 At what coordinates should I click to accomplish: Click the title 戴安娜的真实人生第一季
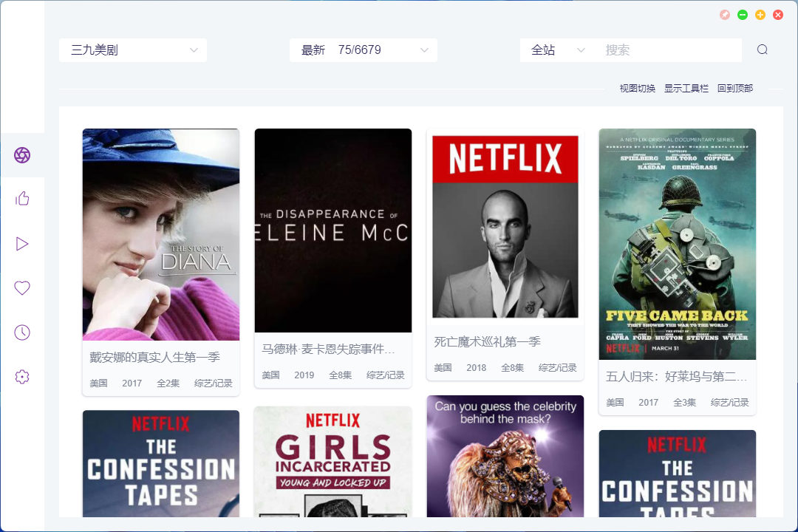[x=154, y=358]
